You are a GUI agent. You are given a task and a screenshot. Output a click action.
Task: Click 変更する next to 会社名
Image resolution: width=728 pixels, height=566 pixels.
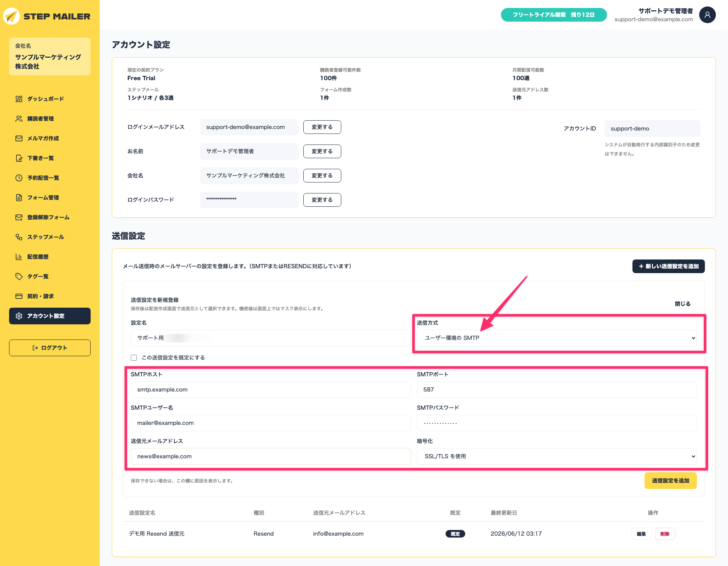tap(322, 176)
